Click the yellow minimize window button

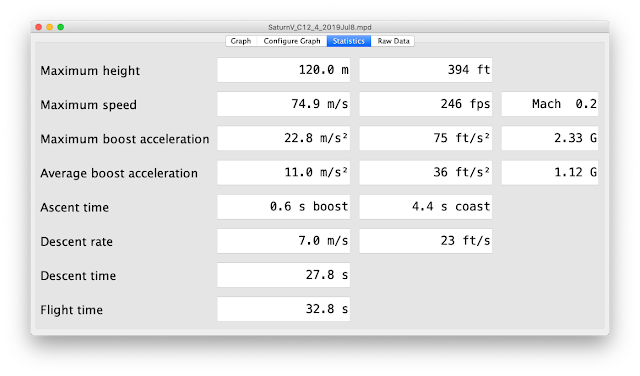click(49, 27)
